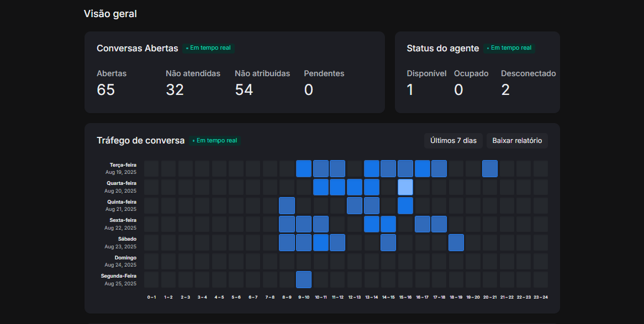Click the Sábado 18-19 traffic cell
The width and height of the screenshot is (644, 324).
[456, 242]
